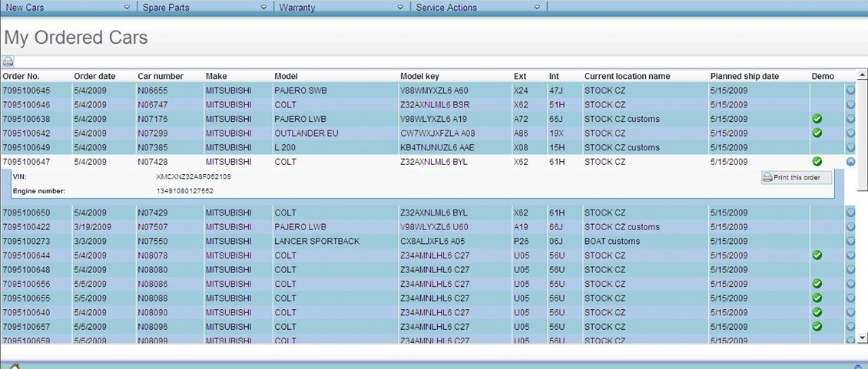Screen dimensions: 868x369
Task: Click Demo checkmark for order 7095100642
Action: [x=817, y=133]
